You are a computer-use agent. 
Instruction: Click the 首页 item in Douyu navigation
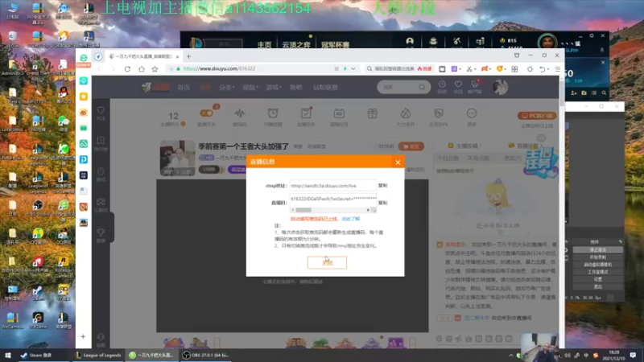coord(184,87)
